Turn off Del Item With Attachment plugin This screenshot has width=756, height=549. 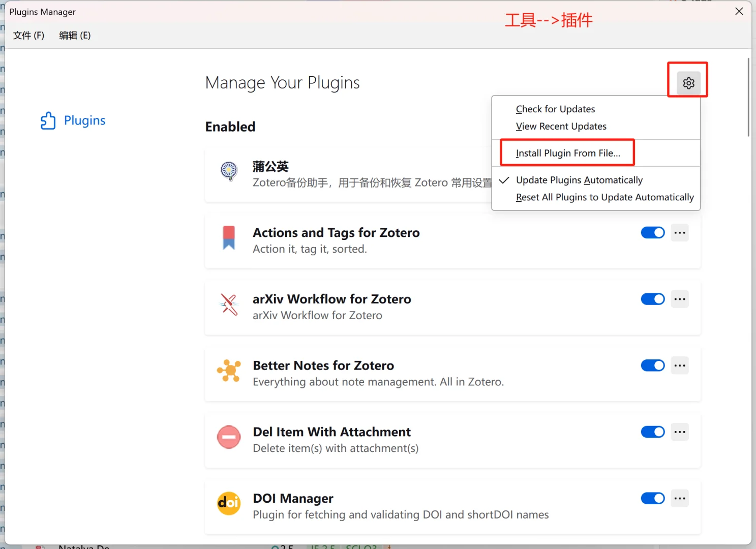pyautogui.click(x=653, y=432)
